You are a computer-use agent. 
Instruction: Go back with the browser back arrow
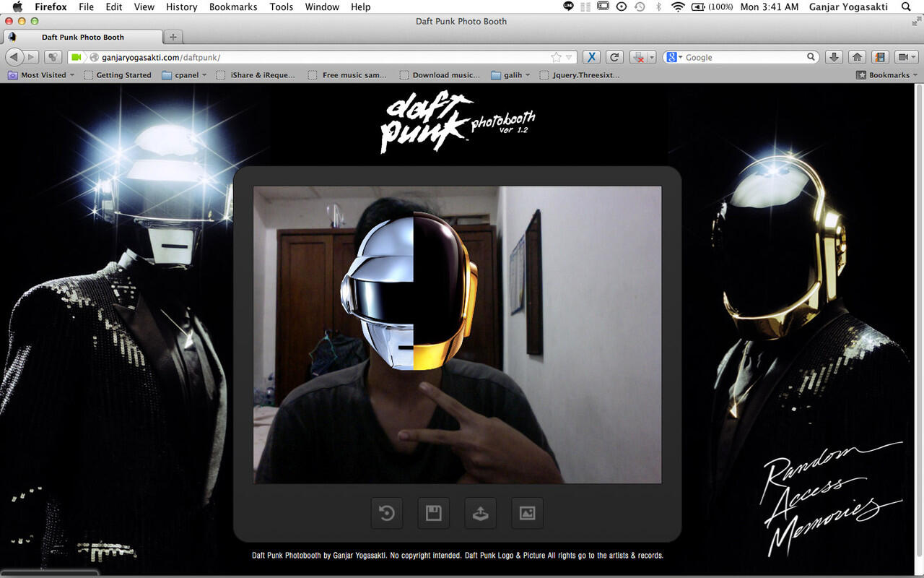pyautogui.click(x=14, y=57)
